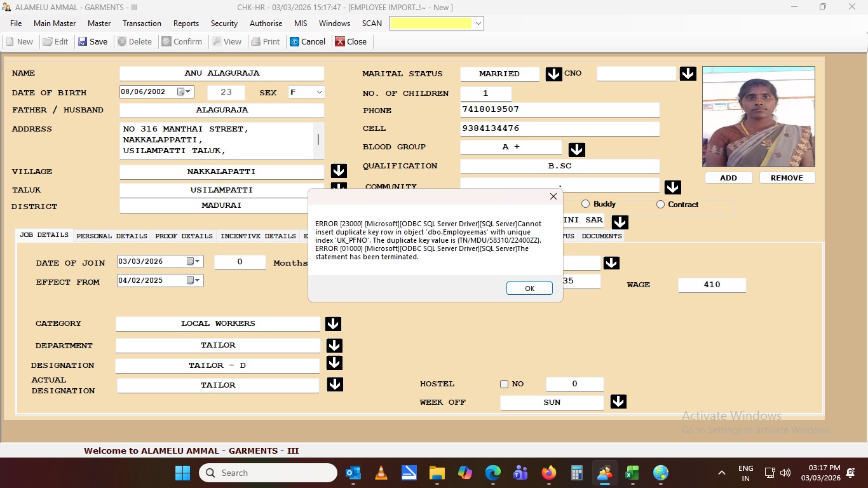The height and width of the screenshot is (488, 868).
Task: Expand the yellow SCAN combo box
Action: tap(478, 24)
